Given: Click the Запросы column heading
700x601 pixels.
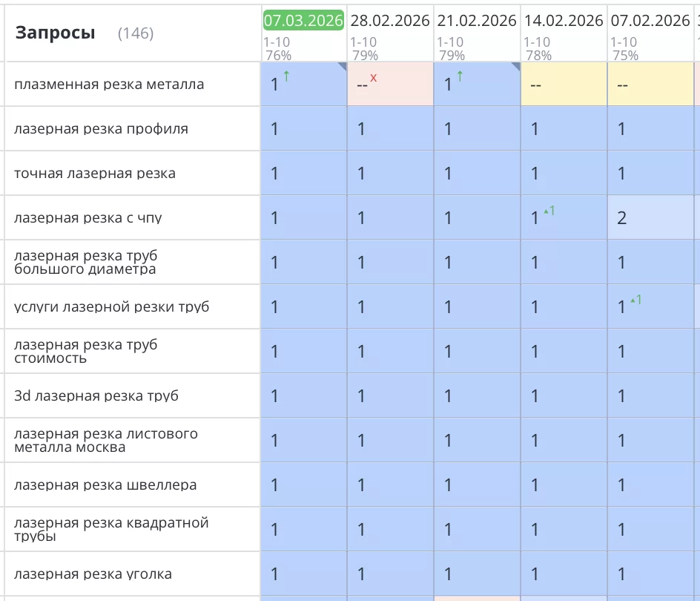Looking at the screenshot, I should (55, 33).
